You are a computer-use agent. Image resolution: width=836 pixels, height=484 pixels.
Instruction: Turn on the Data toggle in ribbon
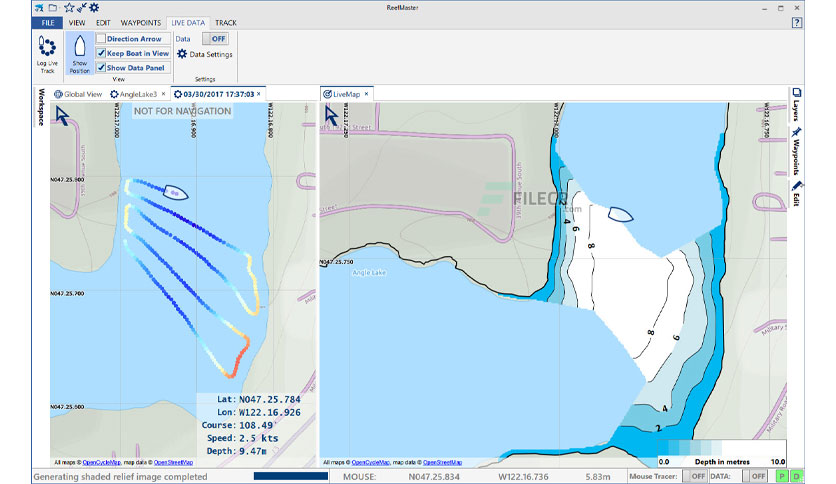215,38
